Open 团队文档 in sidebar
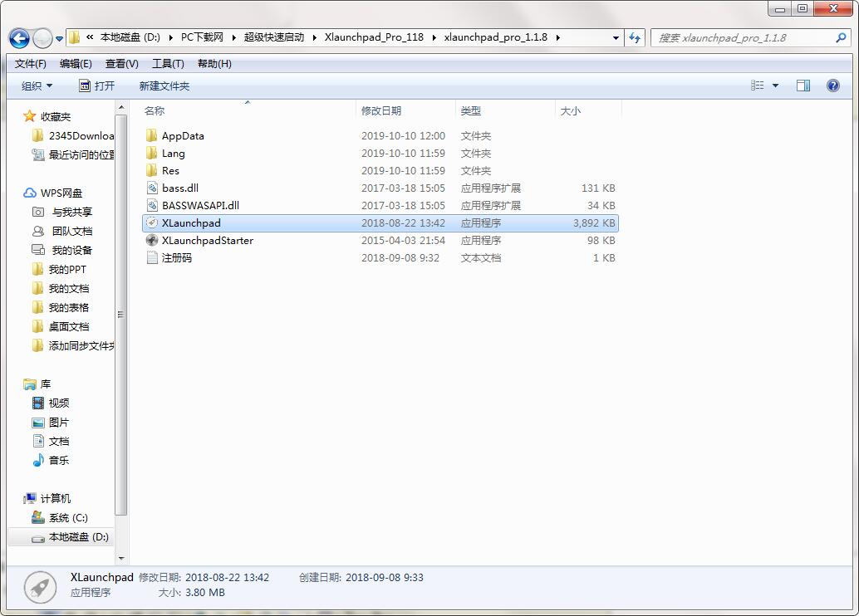The width and height of the screenshot is (859, 616). [62, 231]
